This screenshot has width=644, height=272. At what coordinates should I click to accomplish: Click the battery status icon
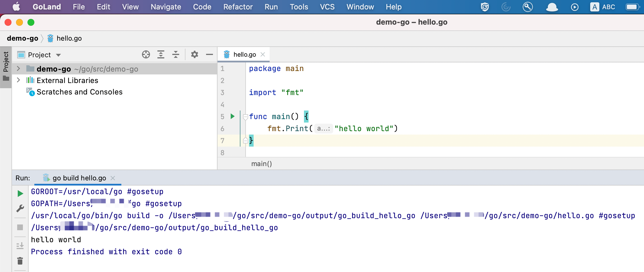click(x=633, y=7)
